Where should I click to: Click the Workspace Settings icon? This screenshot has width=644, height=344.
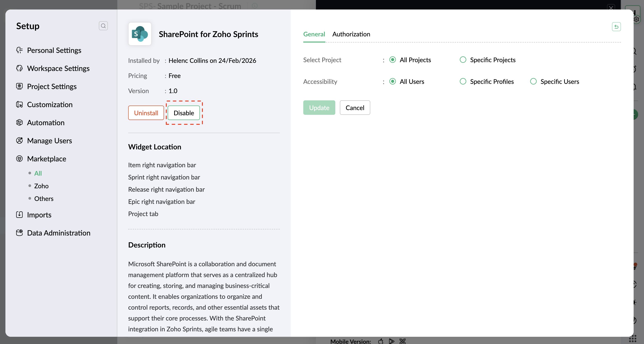coord(19,68)
